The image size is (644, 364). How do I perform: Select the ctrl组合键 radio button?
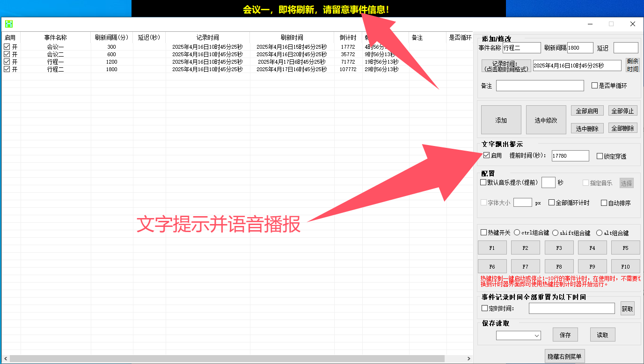click(x=517, y=233)
